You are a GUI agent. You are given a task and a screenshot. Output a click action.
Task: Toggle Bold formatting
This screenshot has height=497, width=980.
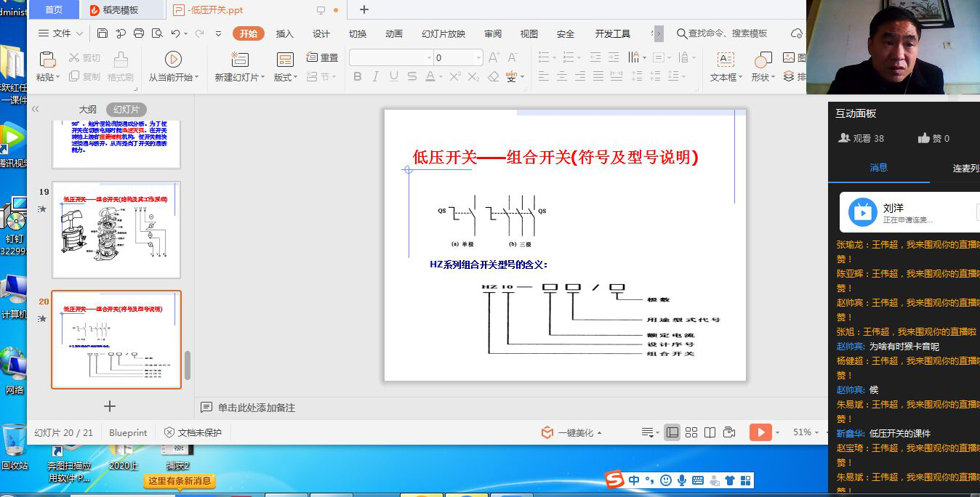point(357,76)
